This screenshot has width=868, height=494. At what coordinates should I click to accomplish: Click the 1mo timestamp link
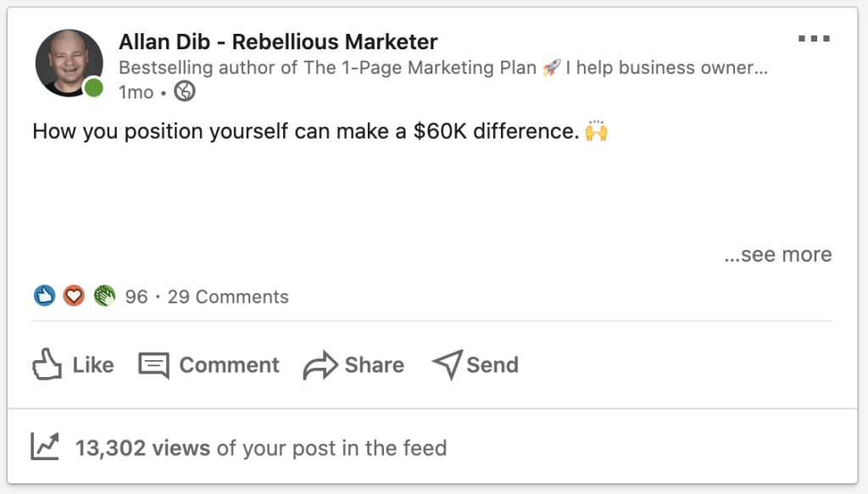click(136, 92)
